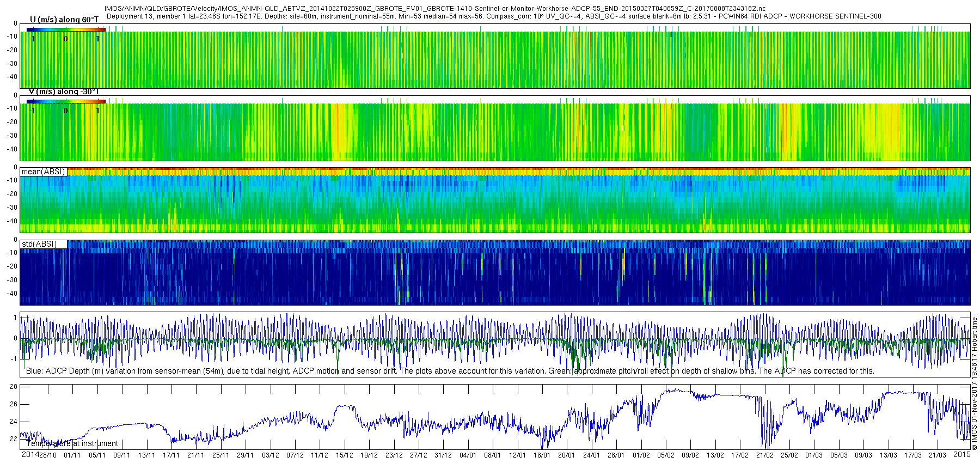Click the '04/01' date tick label
Screen dimensions: 980x463
468,455
